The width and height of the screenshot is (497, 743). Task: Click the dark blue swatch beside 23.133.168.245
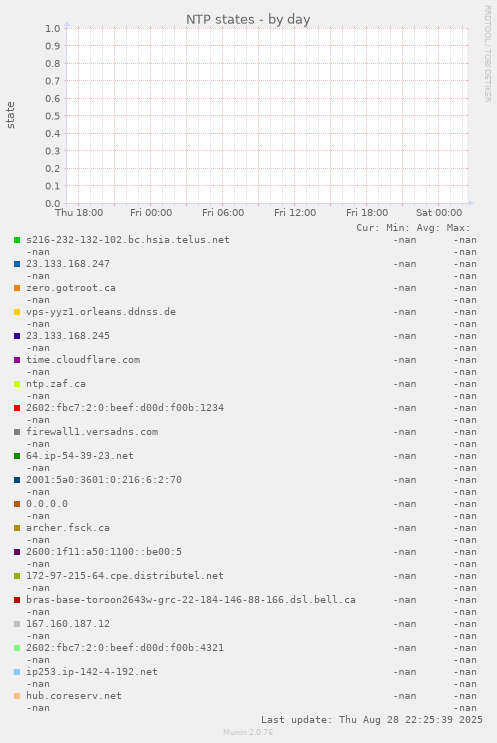coord(17,336)
